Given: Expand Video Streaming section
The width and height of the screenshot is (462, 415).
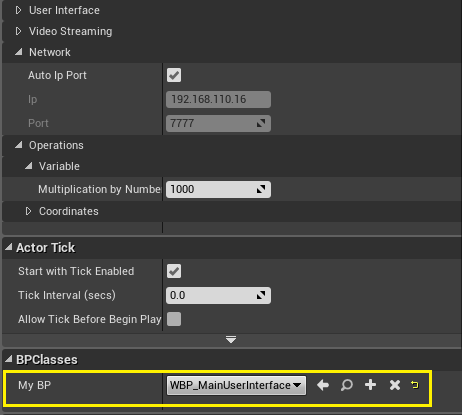Looking at the screenshot, I should click(x=18, y=31).
